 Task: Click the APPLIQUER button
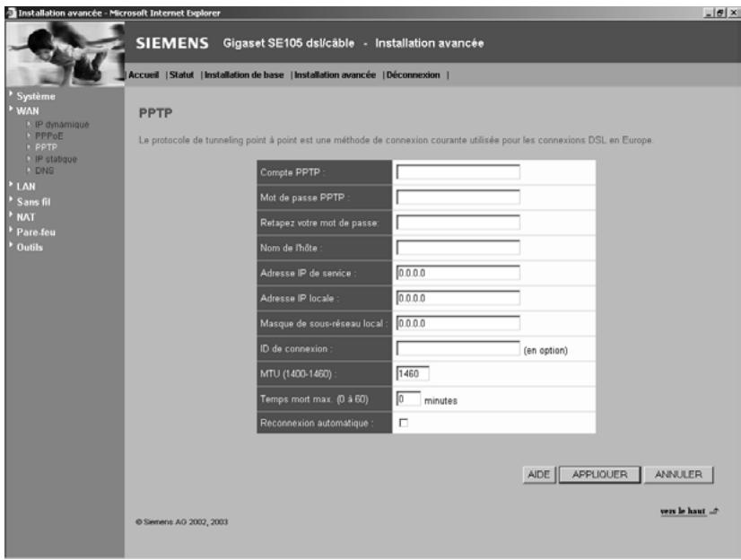click(x=599, y=475)
